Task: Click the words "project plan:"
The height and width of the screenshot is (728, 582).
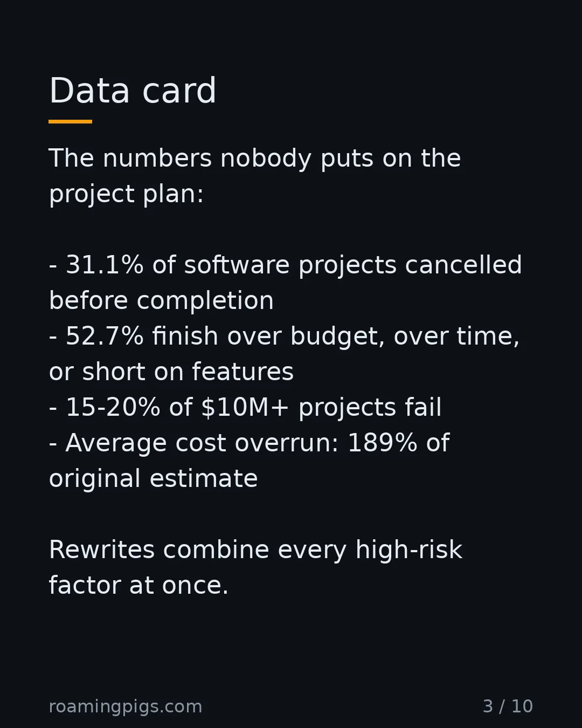Action: [x=126, y=195]
